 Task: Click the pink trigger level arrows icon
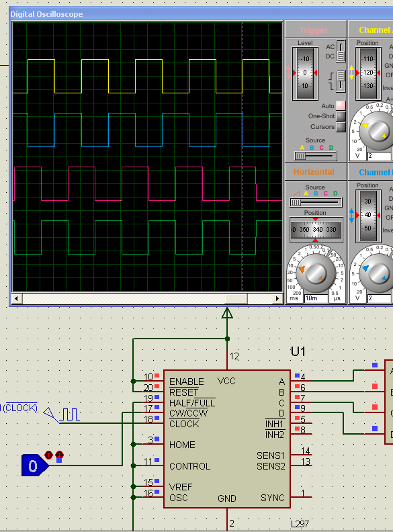(289, 73)
